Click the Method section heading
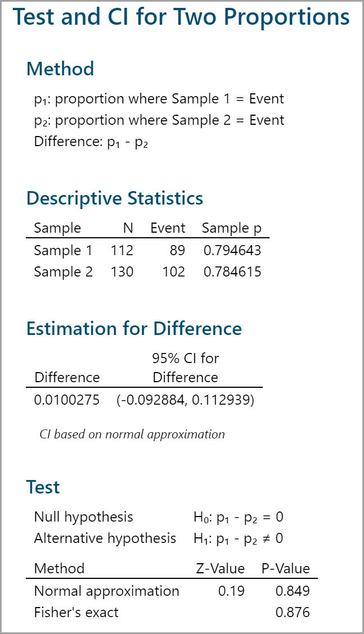Image resolution: width=364 pixels, height=634 pixels. (x=60, y=69)
